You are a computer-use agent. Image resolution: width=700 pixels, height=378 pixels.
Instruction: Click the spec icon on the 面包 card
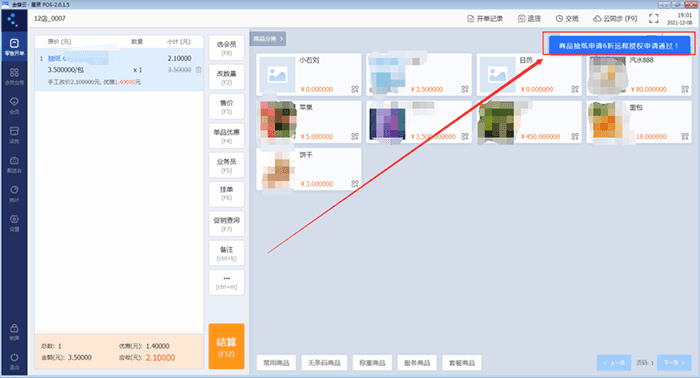pos(685,137)
